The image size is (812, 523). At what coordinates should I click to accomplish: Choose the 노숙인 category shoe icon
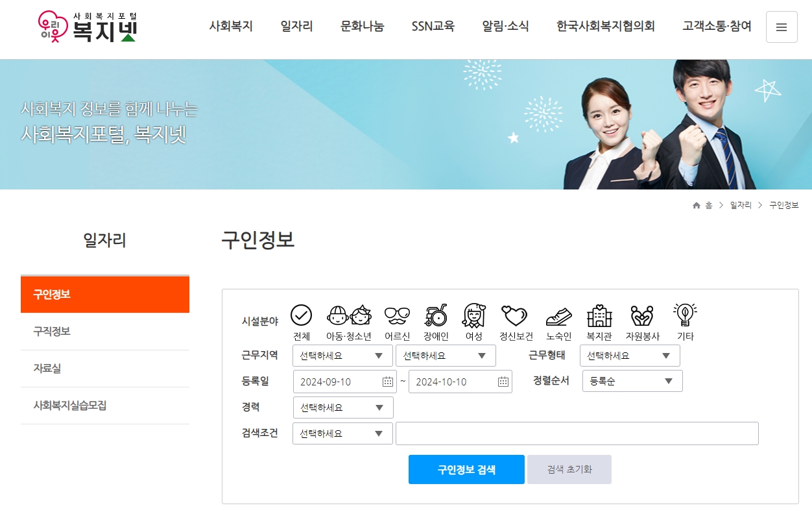click(559, 316)
